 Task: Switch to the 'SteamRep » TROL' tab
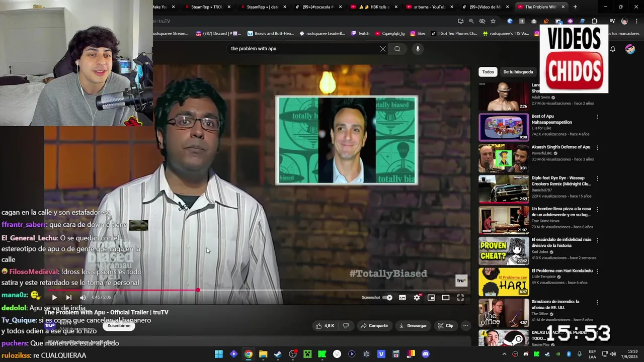(207, 7)
